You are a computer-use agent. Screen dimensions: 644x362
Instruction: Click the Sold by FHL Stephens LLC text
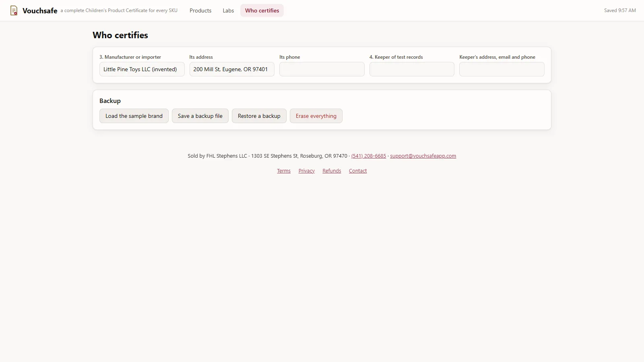pos(217,156)
